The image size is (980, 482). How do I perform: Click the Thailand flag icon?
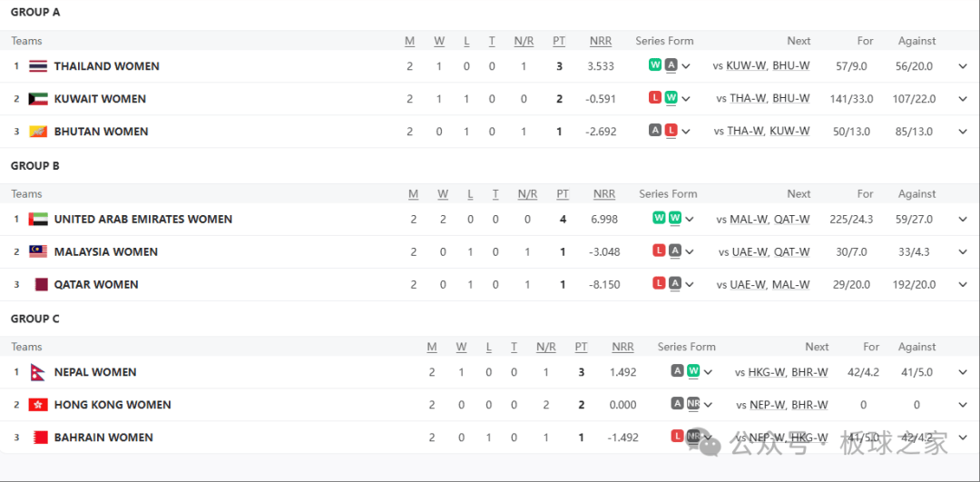pos(38,66)
